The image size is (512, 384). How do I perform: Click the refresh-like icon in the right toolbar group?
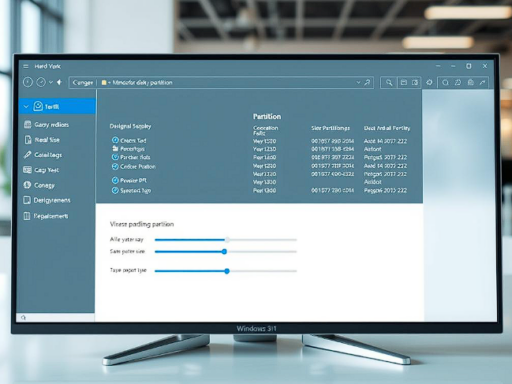(458, 82)
